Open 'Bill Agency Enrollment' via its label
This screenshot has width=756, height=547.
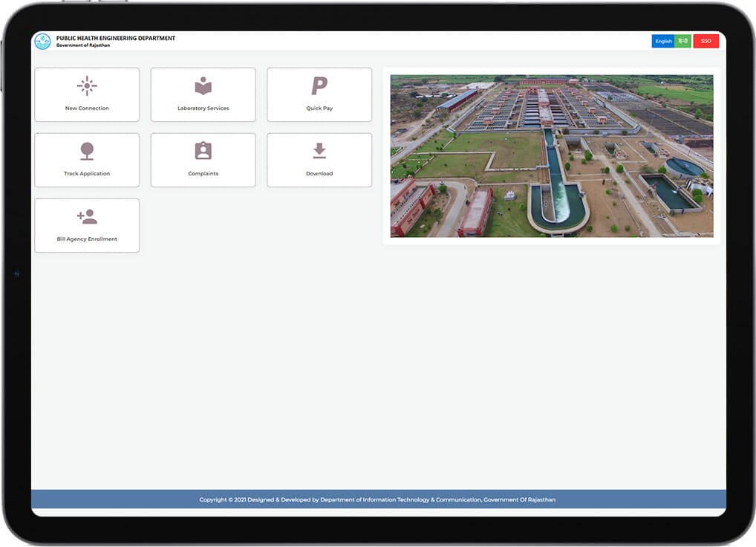point(87,239)
